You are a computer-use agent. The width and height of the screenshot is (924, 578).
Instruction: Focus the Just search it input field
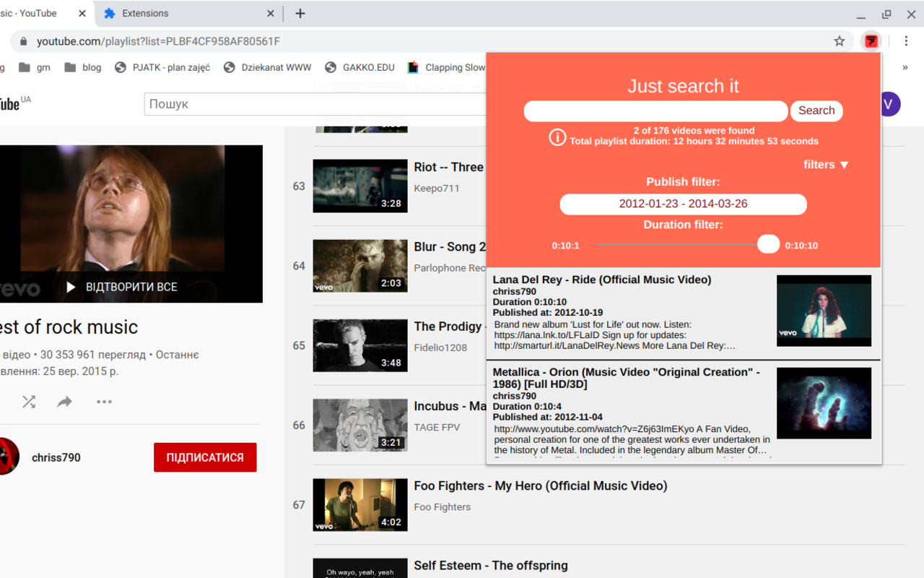point(655,111)
